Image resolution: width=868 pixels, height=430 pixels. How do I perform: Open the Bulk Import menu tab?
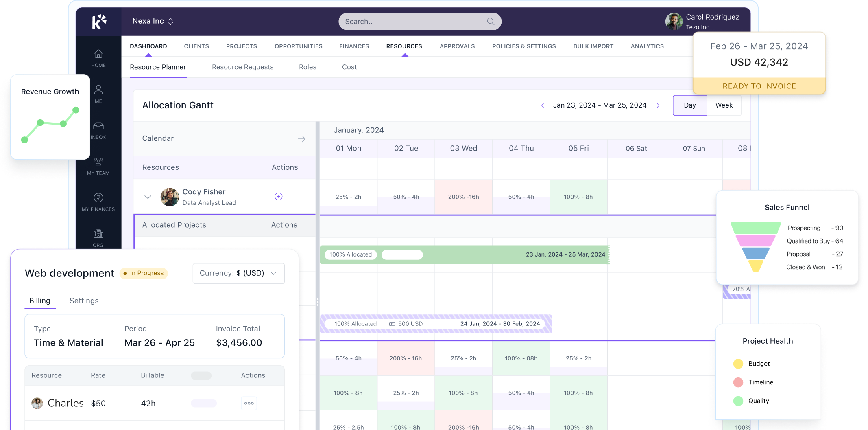[593, 46]
